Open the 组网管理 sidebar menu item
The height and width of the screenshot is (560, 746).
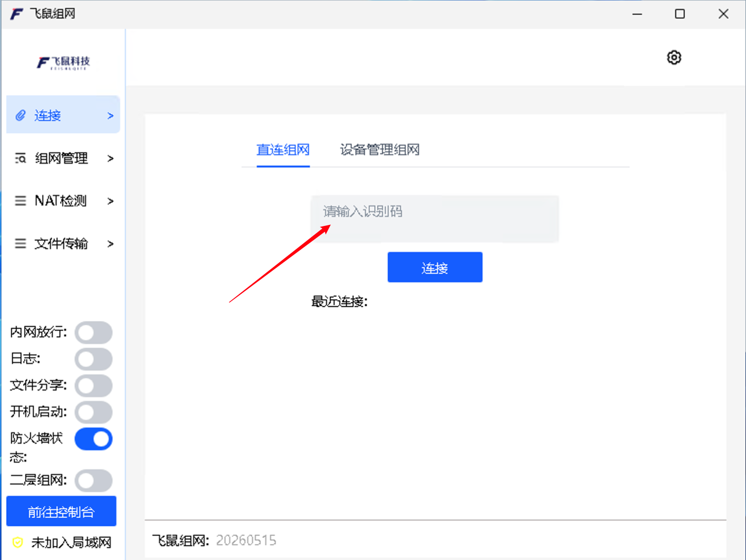[x=63, y=158]
